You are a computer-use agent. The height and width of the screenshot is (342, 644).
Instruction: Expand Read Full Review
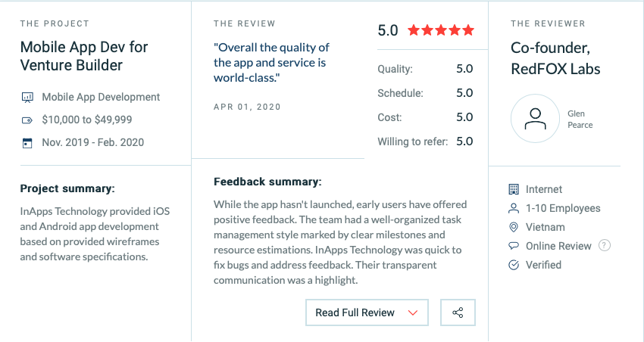(x=367, y=312)
